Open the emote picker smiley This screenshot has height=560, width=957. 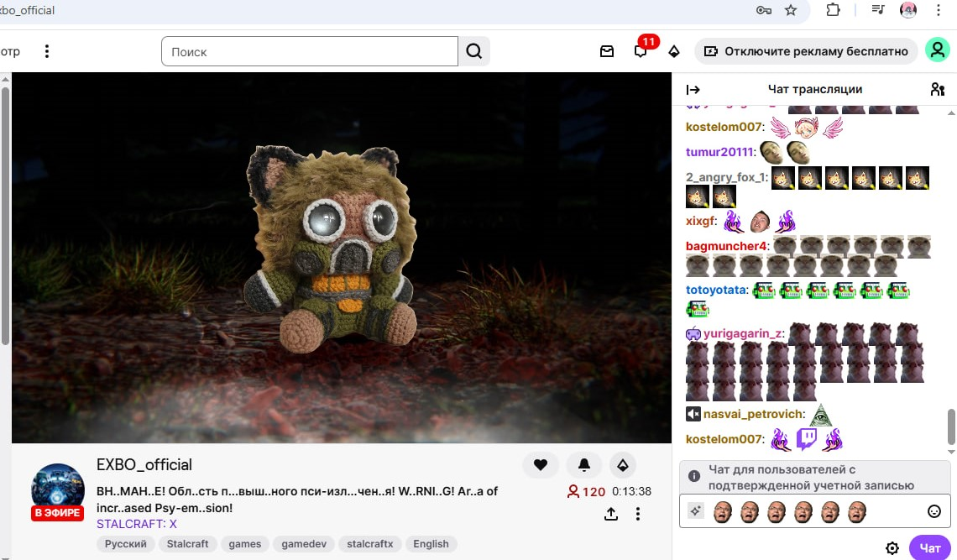[933, 511]
